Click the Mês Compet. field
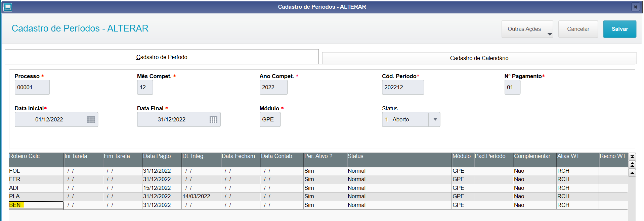This screenshot has width=644, height=221. click(x=145, y=88)
